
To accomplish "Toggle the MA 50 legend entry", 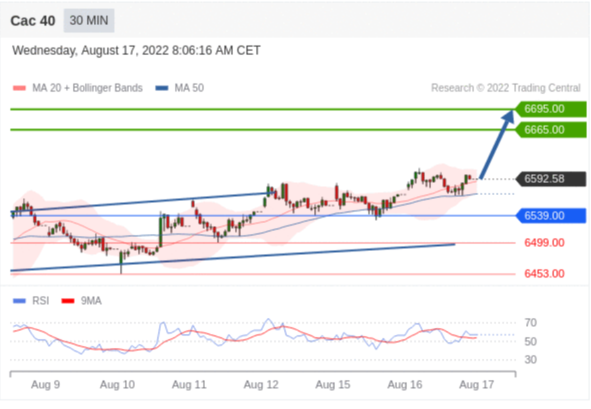I will click(180, 88).
